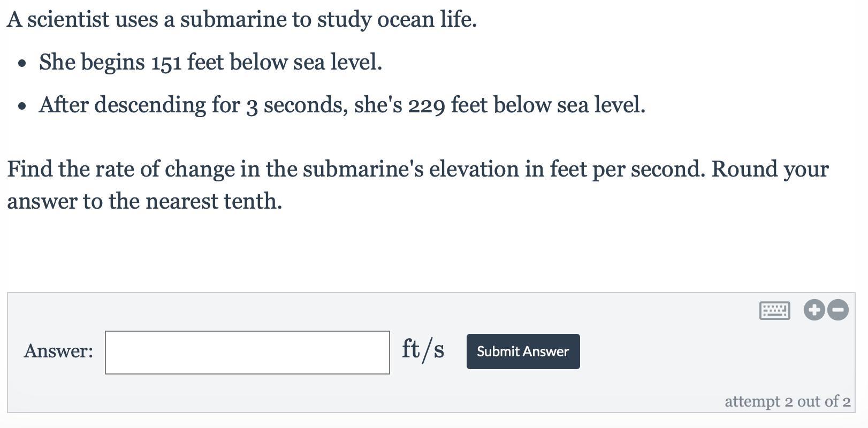Click the plus zoom-in icon
The height and width of the screenshot is (428, 868).
[x=814, y=310]
